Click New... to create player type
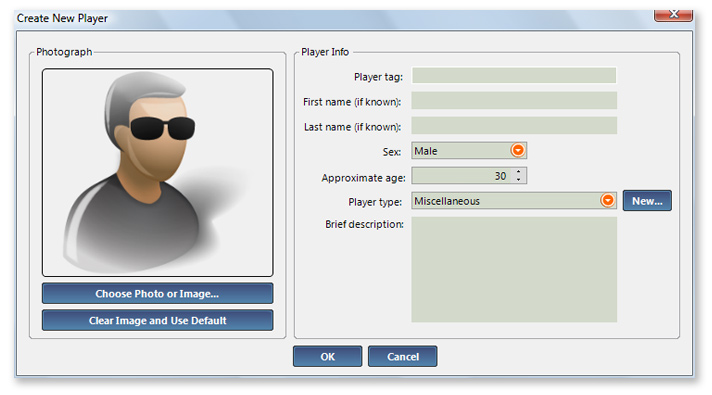The image size is (712, 395). 647,200
